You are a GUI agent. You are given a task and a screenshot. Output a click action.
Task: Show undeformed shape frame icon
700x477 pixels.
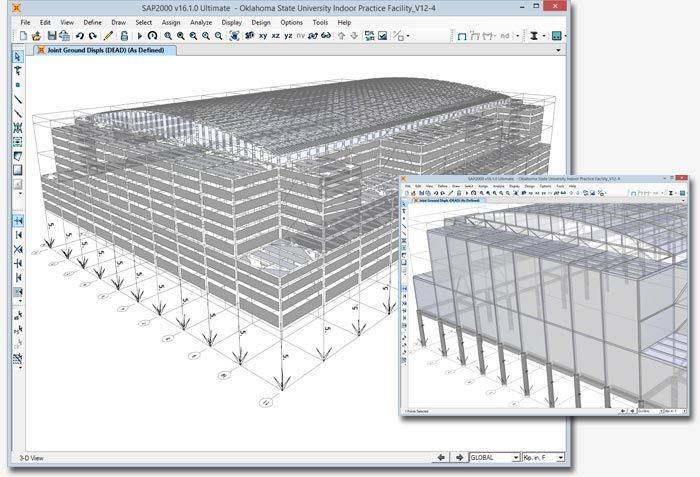[x=462, y=36]
